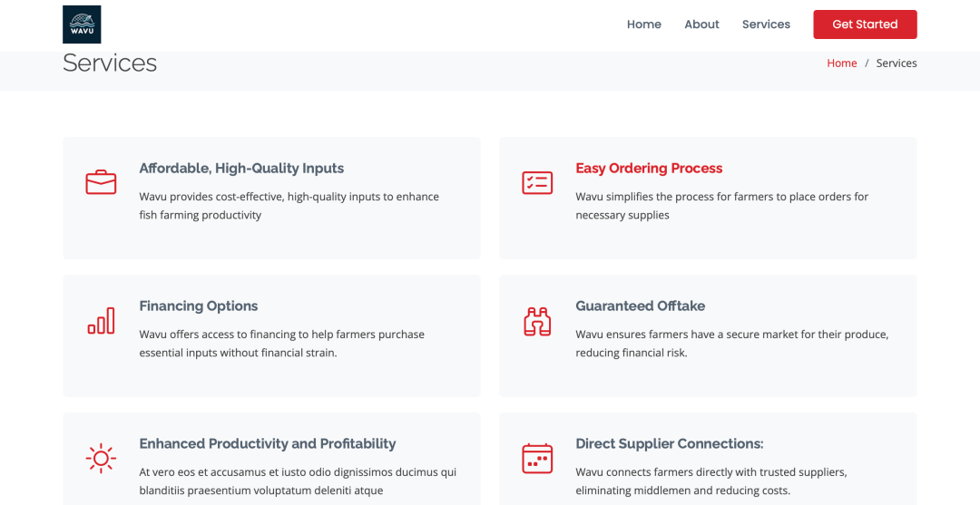This screenshot has height=505, width=980.
Task: Go to the About page in navigation
Action: pyautogui.click(x=701, y=24)
